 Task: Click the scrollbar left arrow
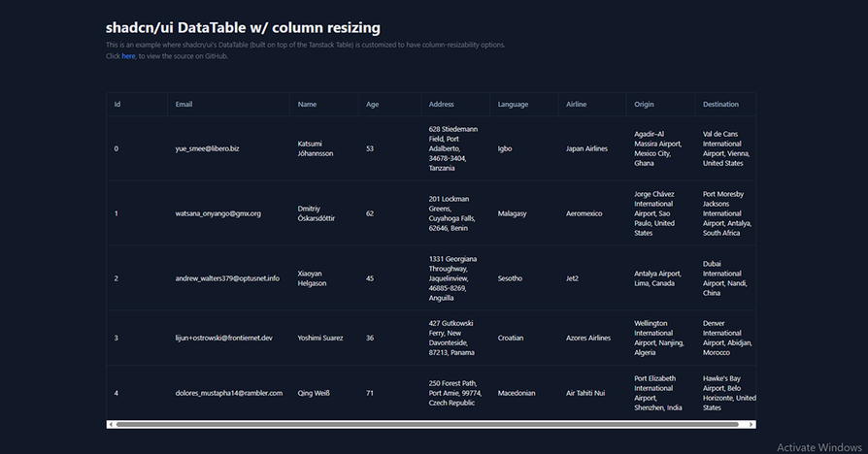pos(112,424)
